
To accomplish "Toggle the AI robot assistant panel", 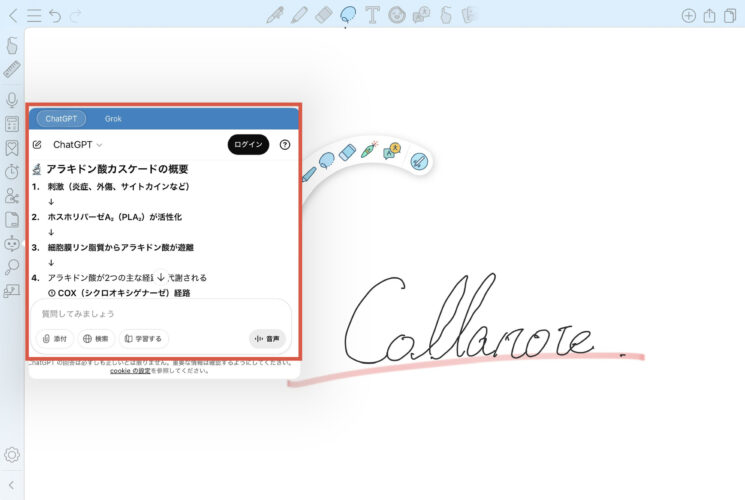I will [12, 243].
